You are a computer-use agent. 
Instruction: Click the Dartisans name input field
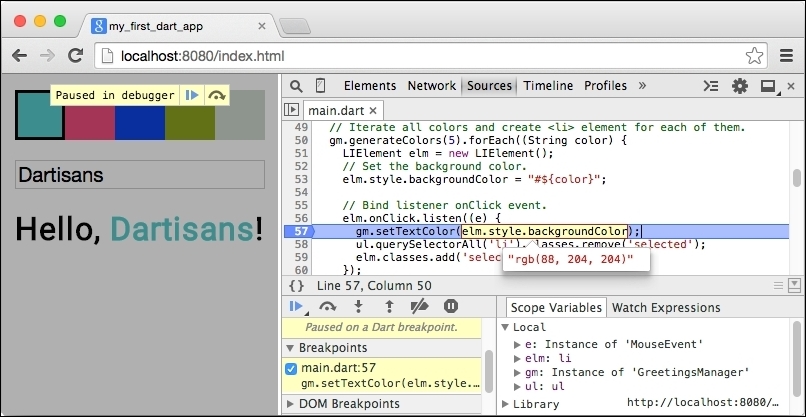(140, 175)
